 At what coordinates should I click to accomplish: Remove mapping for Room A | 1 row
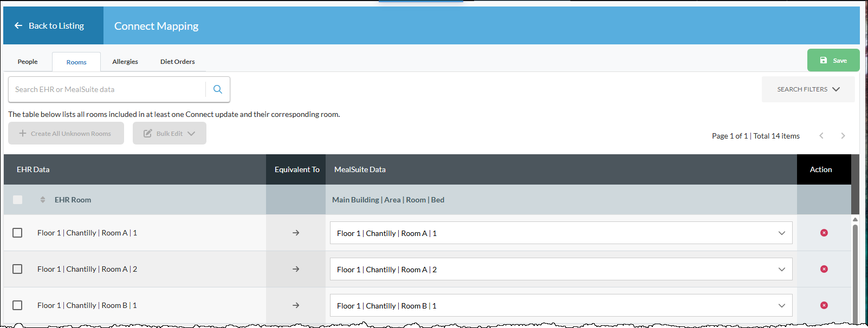824,233
